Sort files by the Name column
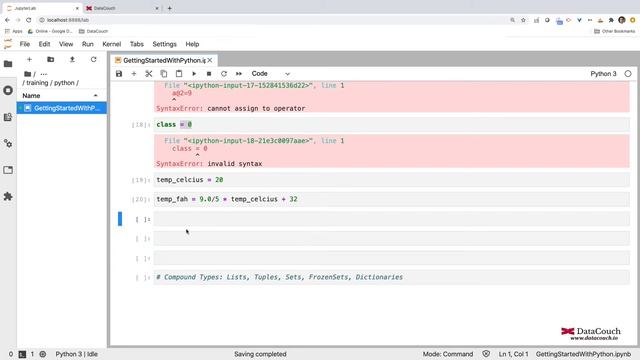This screenshot has height=360, width=640. tap(61, 96)
